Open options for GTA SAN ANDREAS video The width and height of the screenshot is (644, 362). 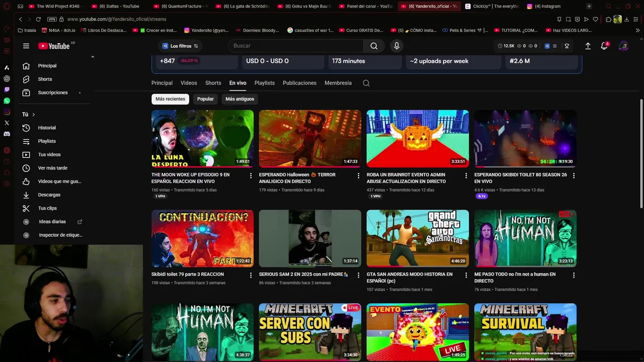[466, 275]
